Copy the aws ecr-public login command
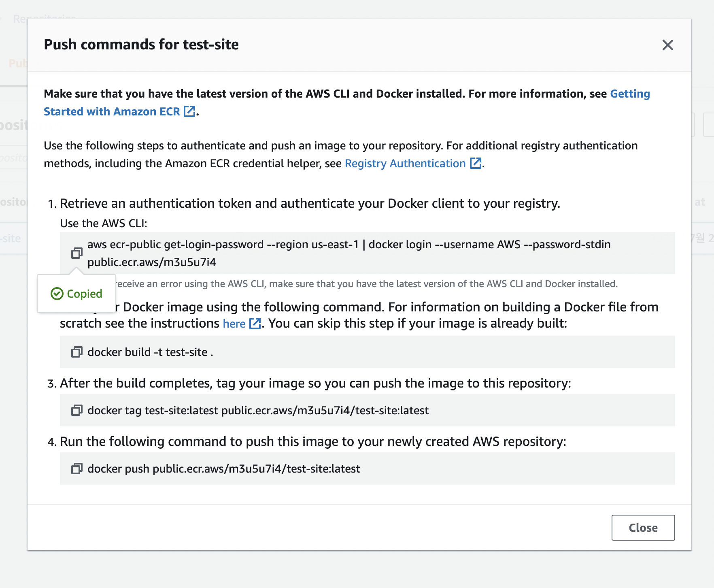714x588 pixels. click(76, 253)
